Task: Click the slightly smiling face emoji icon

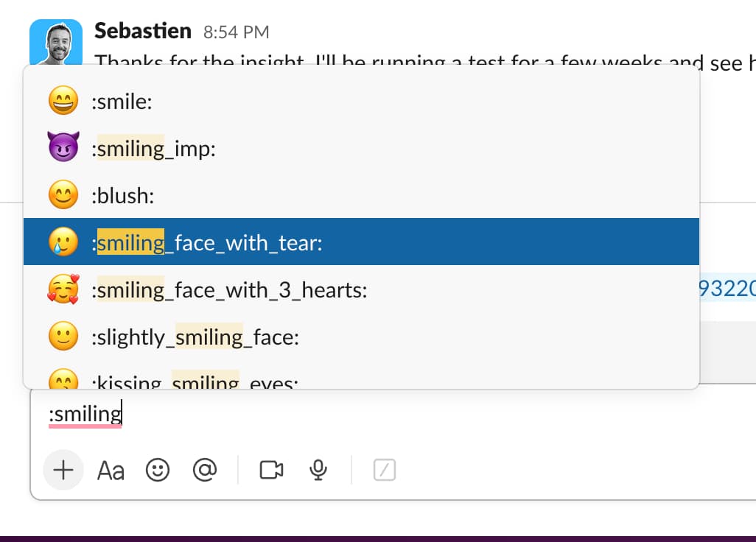Action: tap(63, 337)
